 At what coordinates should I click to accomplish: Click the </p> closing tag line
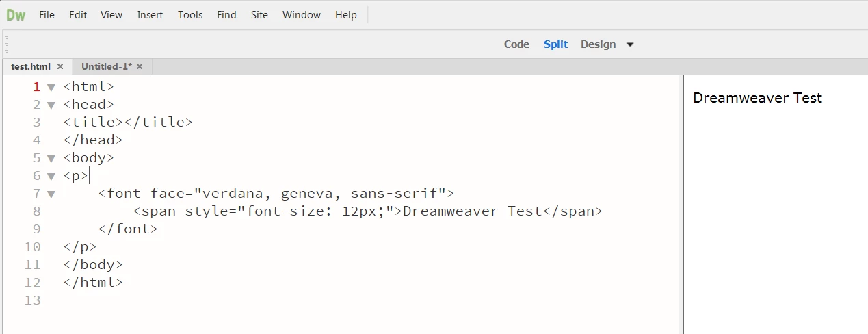[x=80, y=247]
